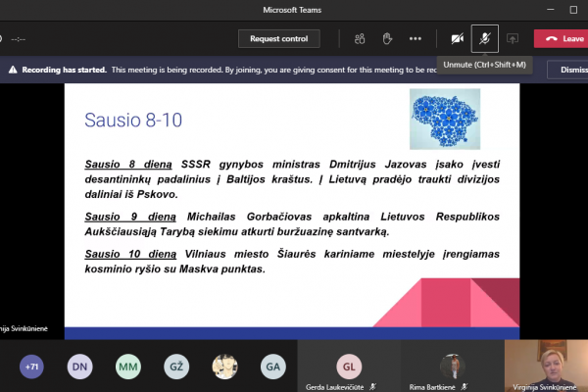This screenshot has height=392, width=588.
Task: Show participants panel icon
Action: (x=360, y=38)
